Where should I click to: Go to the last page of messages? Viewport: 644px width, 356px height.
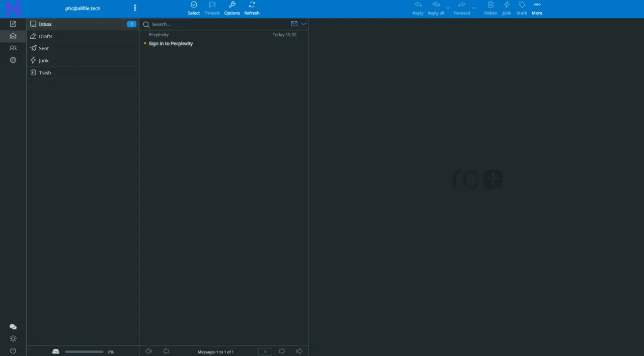pyautogui.click(x=299, y=351)
